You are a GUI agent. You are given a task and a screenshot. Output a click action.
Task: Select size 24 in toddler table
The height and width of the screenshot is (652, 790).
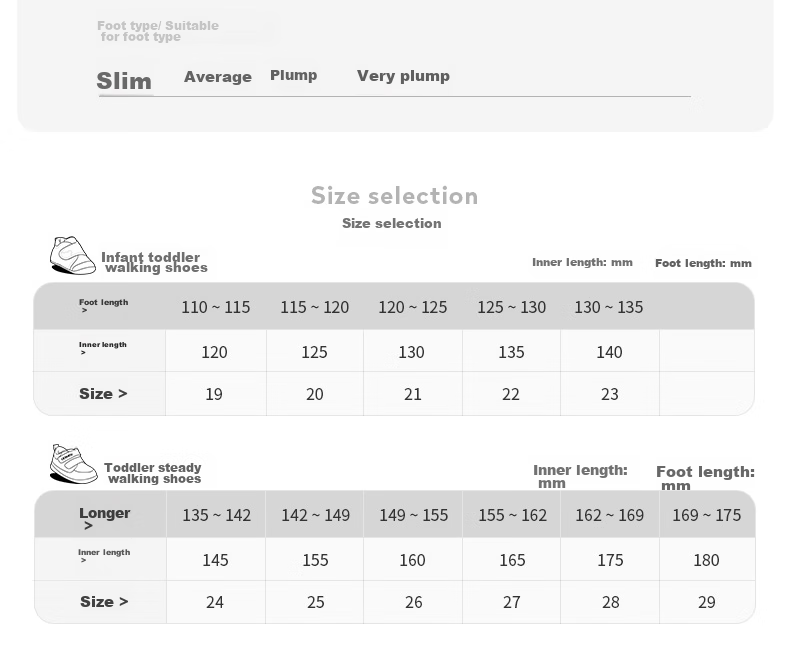[x=215, y=602]
